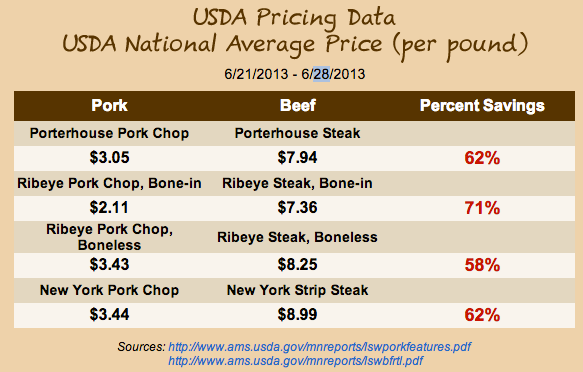This screenshot has height=372, width=583.
Task: Click the USDA Pricing Data title
Action: (x=294, y=17)
